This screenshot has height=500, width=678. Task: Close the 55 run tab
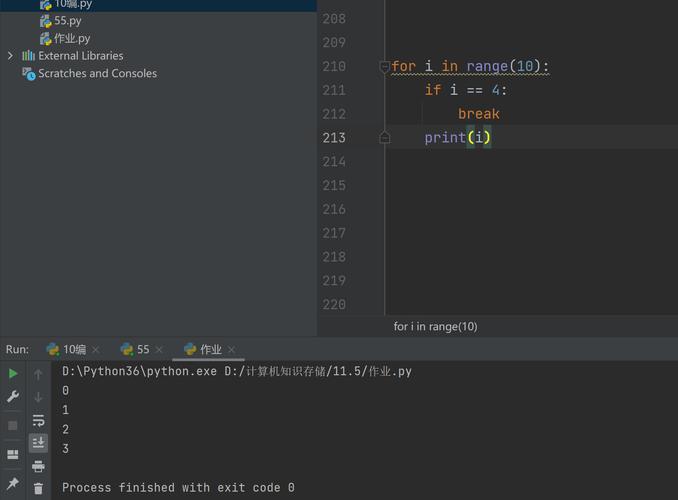pos(159,349)
